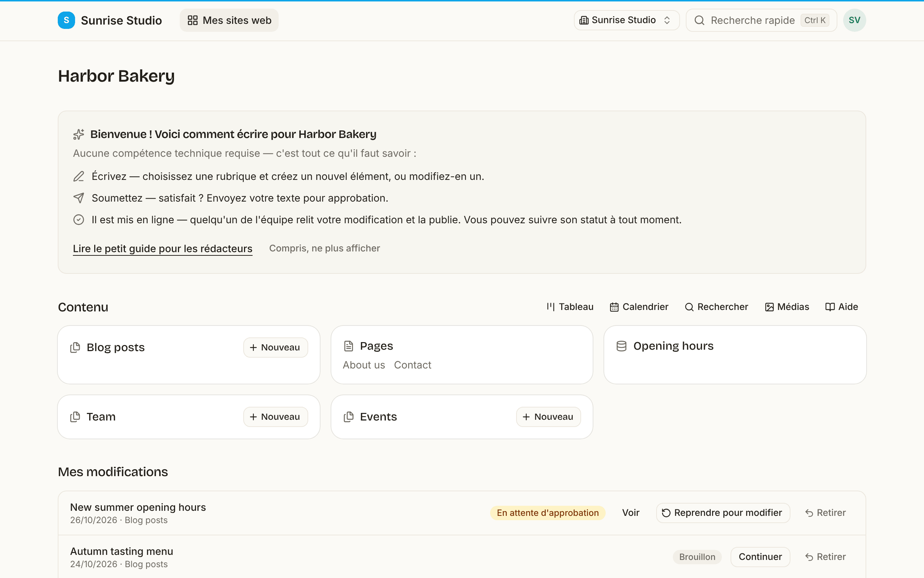Open Mes sites web

point(229,20)
